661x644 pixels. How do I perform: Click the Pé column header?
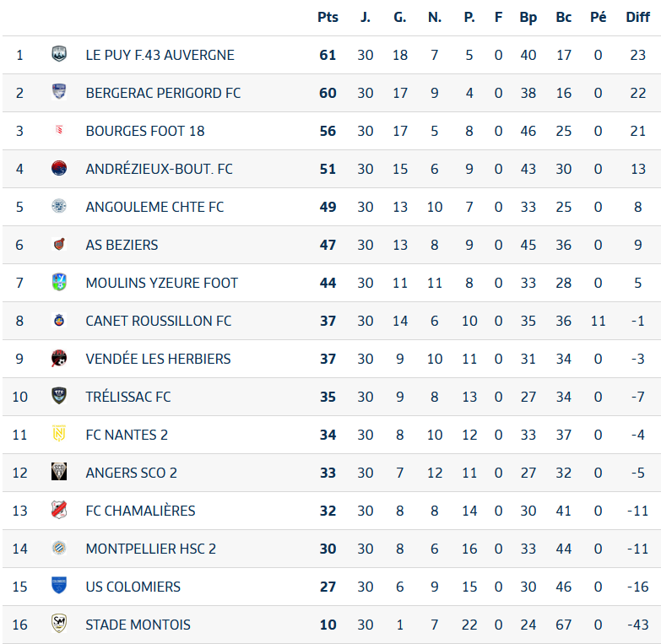(x=599, y=17)
